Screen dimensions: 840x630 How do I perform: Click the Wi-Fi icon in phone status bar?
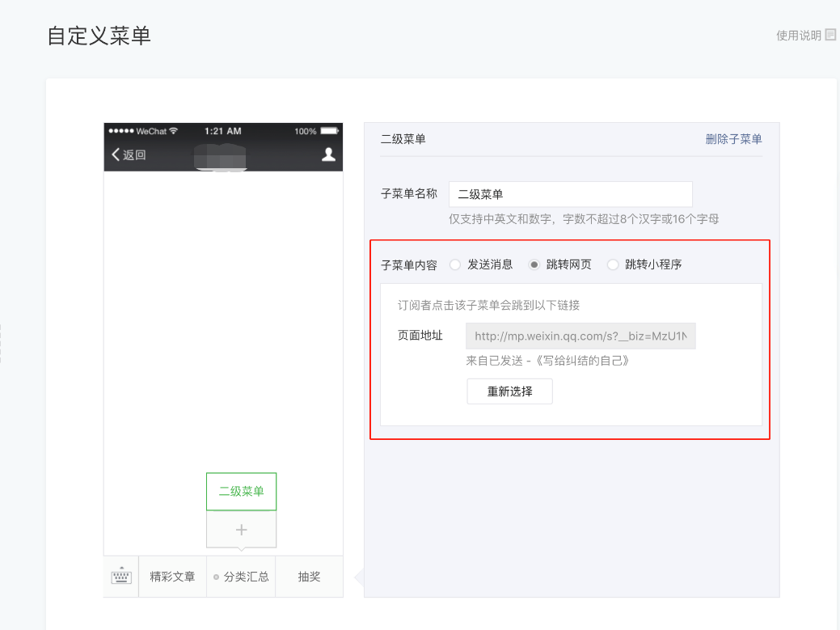pos(174,131)
